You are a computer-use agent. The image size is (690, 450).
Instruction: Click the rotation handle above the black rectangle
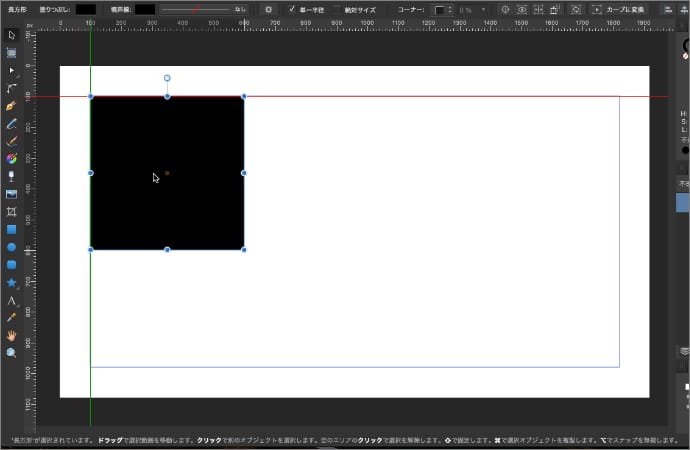(167, 78)
